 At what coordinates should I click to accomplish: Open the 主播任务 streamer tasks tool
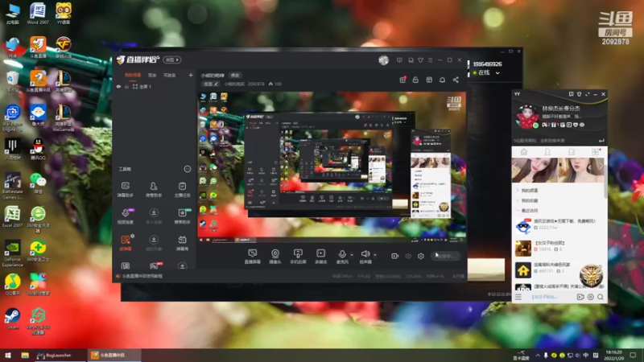[x=182, y=189]
